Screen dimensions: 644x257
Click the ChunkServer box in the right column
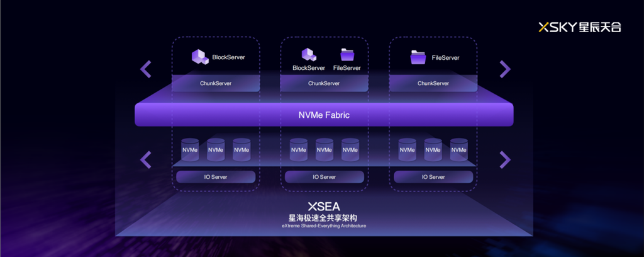[x=433, y=83]
